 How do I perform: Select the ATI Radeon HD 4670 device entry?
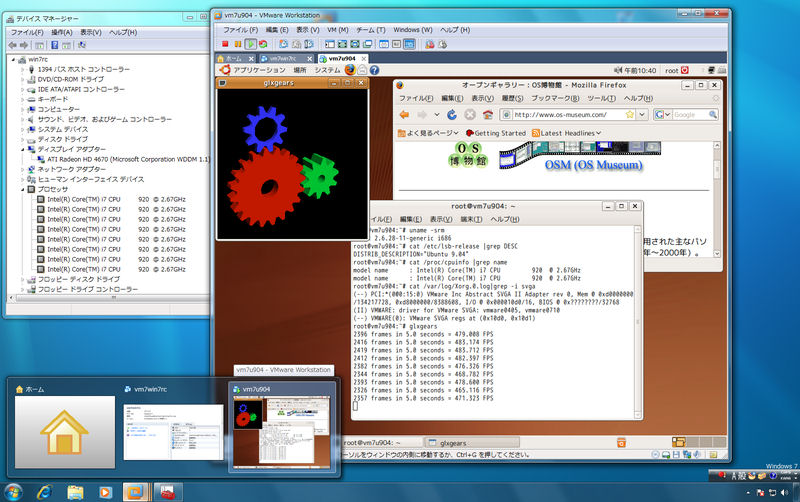(128, 160)
